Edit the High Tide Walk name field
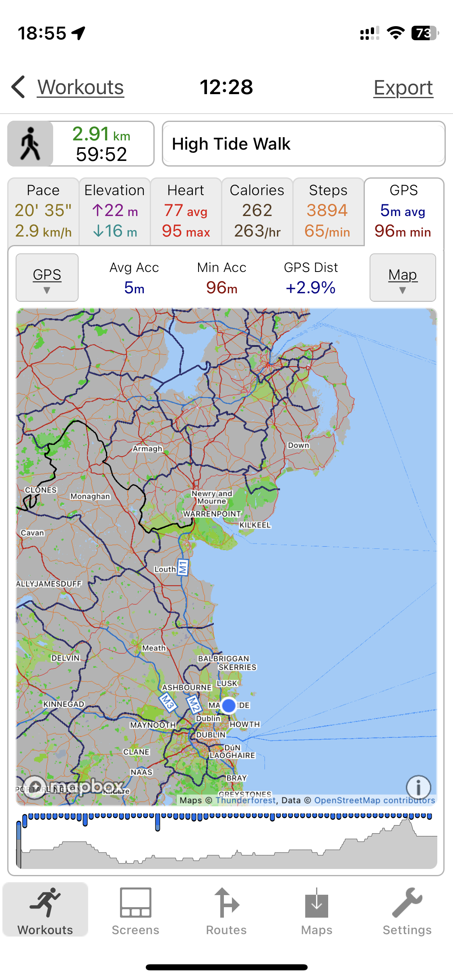This screenshot has height=980, width=453. [x=304, y=144]
